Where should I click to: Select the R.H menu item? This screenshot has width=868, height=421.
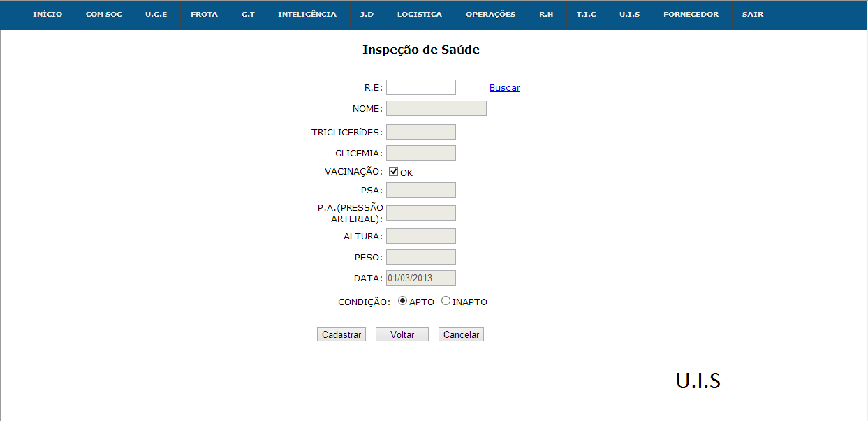[546, 15]
